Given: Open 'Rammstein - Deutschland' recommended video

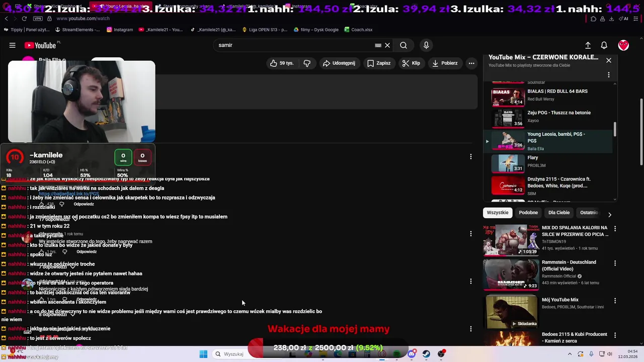Looking at the screenshot, I should point(546,274).
